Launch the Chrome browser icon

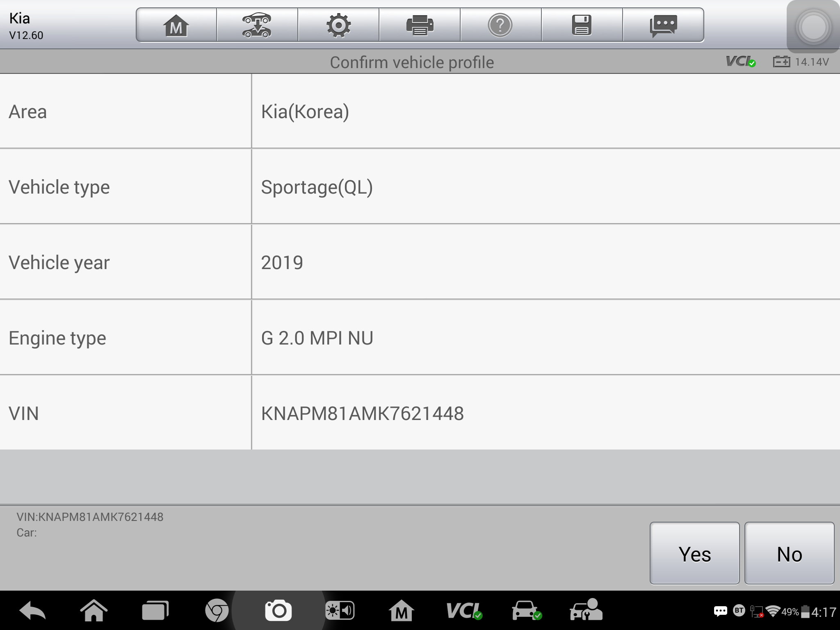point(217,611)
